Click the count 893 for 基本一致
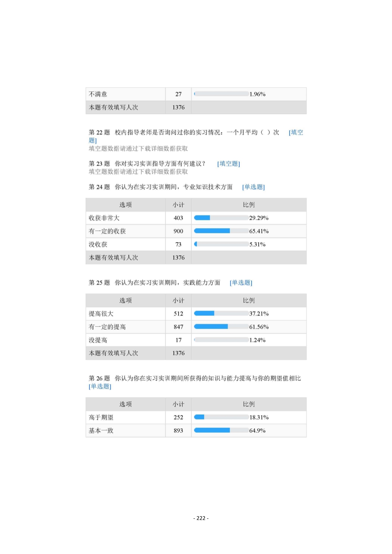This screenshot has width=392, height=554. coord(178,430)
